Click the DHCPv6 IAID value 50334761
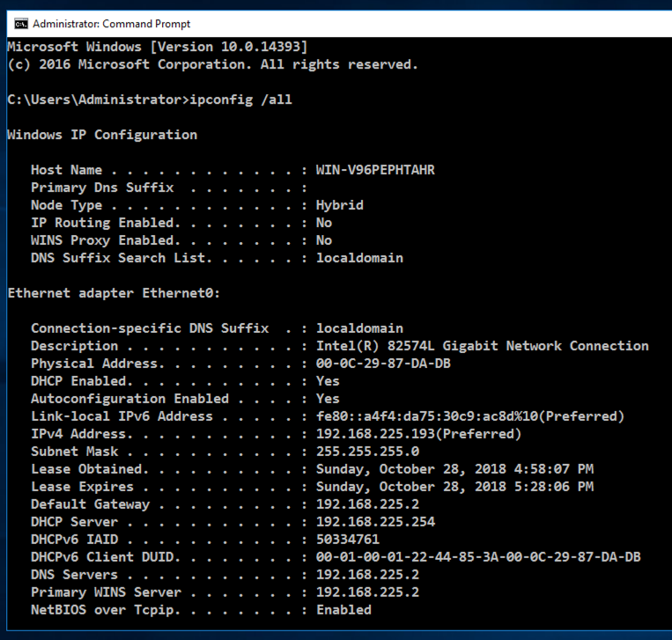 [347, 540]
